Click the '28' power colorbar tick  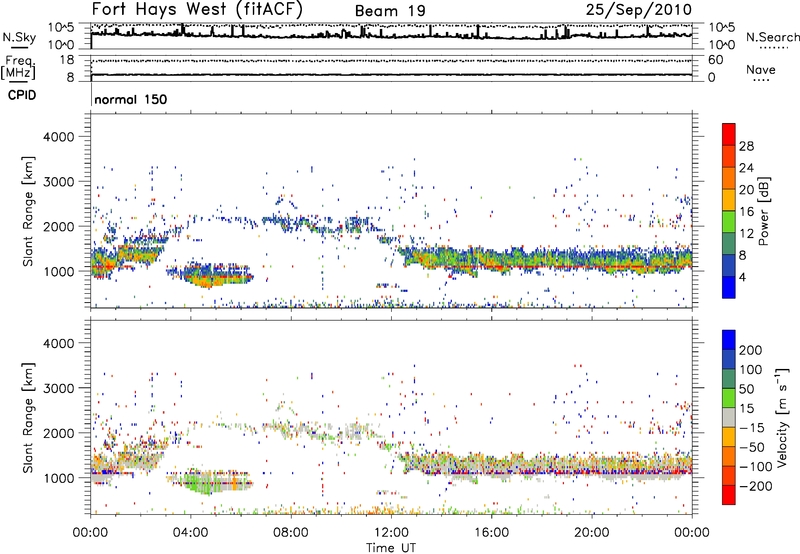click(746, 146)
